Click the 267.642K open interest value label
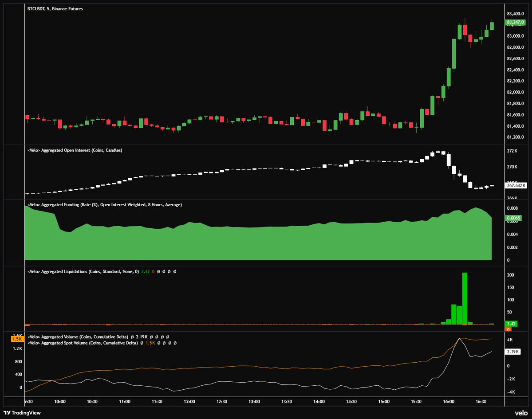This screenshot has width=532, height=419. click(x=516, y=185)
